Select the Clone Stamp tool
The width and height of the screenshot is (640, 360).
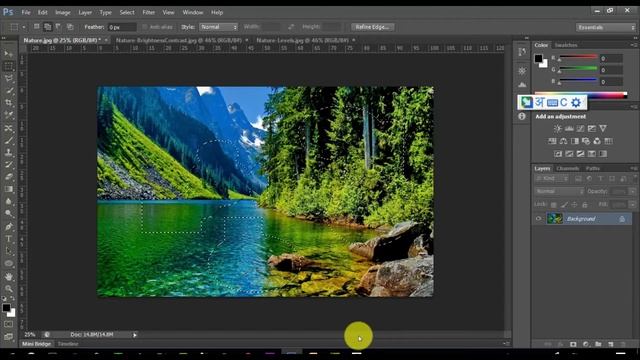point(8,153)
